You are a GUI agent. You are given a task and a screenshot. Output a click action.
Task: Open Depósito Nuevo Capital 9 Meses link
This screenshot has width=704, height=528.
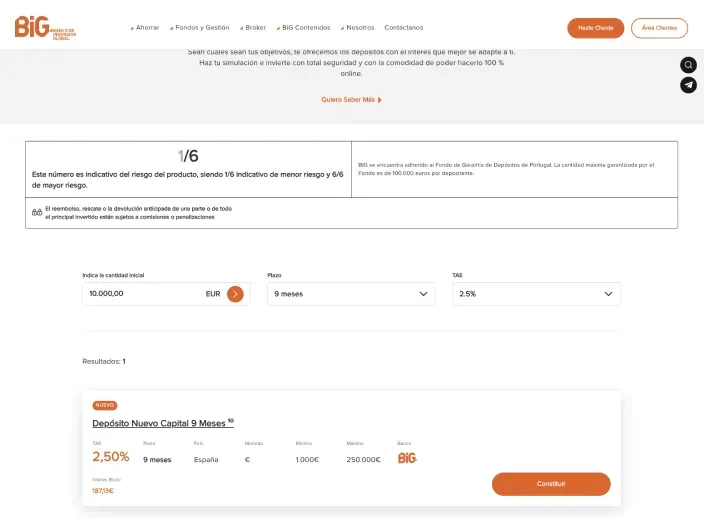(x=163, y=423)
